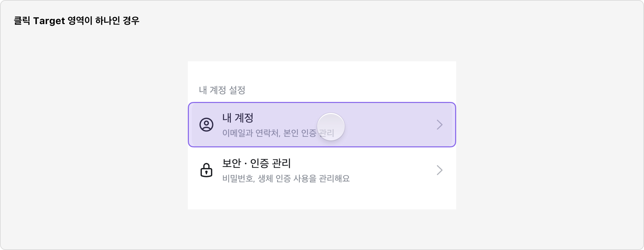Image resolution: width=644 pixels, height=250 pixels.
Task: Tap the circular avatar icon in the account row
Action: 206,125
